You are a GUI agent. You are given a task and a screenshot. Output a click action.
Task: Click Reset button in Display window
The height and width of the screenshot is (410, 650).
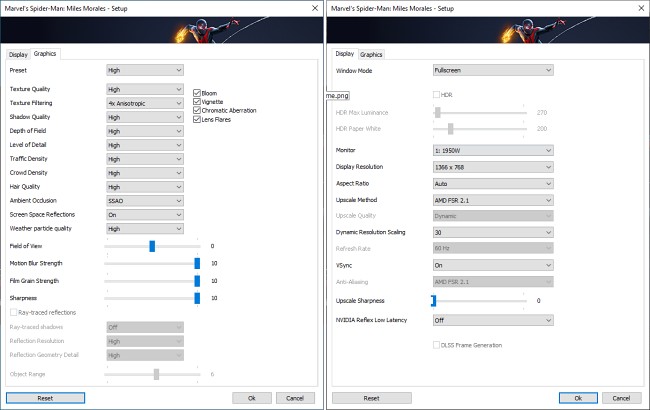coord(371,398)
